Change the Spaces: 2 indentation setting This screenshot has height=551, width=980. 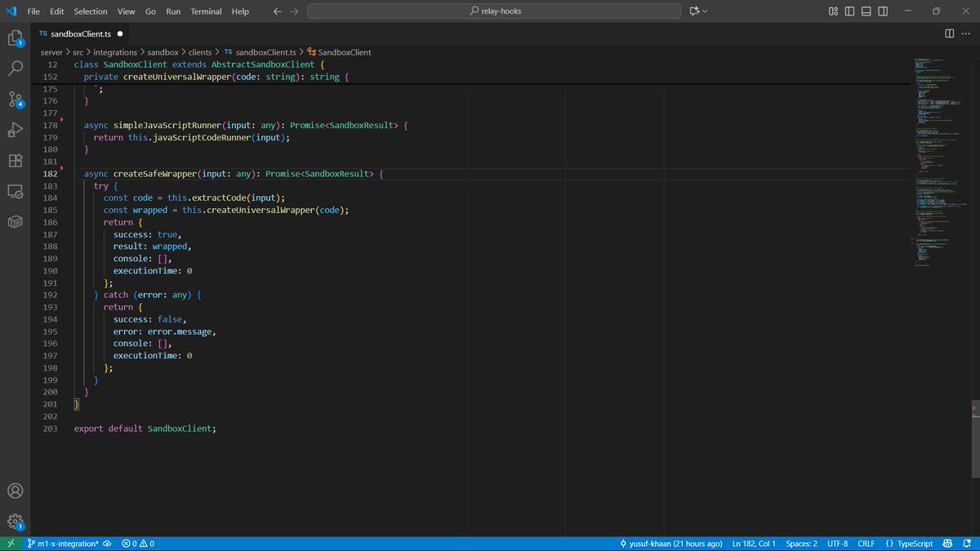coord(801,543)
